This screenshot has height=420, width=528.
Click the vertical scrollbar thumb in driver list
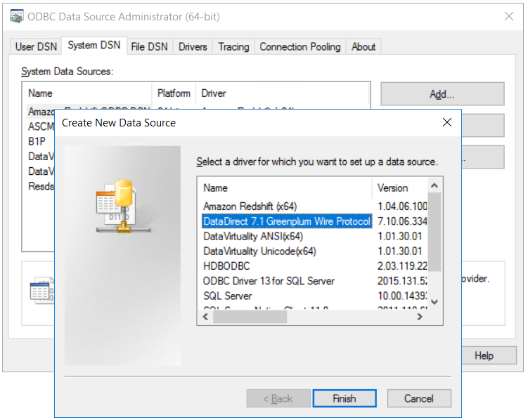click(x=434, y=232)
